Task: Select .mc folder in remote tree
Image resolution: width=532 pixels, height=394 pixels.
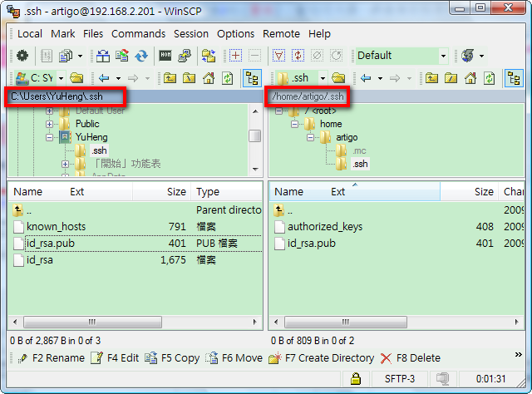Action: 359,150
